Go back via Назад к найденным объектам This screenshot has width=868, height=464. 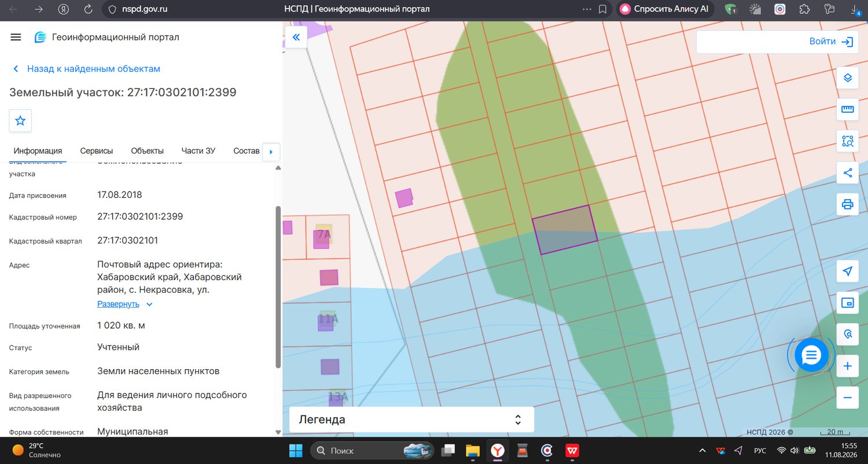87,68
